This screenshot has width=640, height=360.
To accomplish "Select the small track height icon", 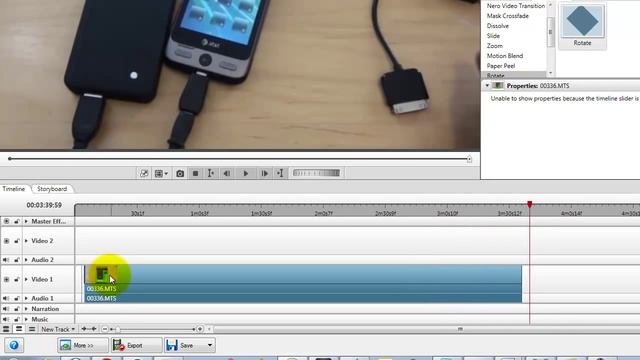I will coord(31,329).
